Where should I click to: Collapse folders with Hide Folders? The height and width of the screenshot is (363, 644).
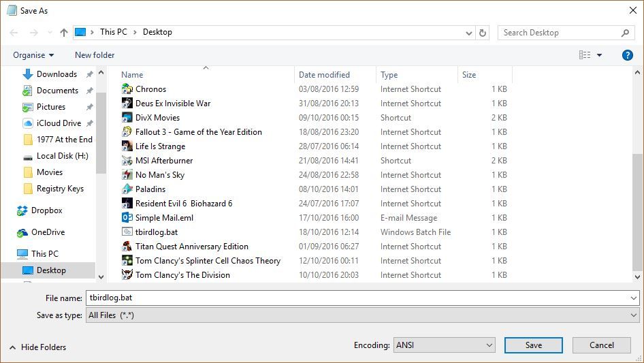pos(37,347)
